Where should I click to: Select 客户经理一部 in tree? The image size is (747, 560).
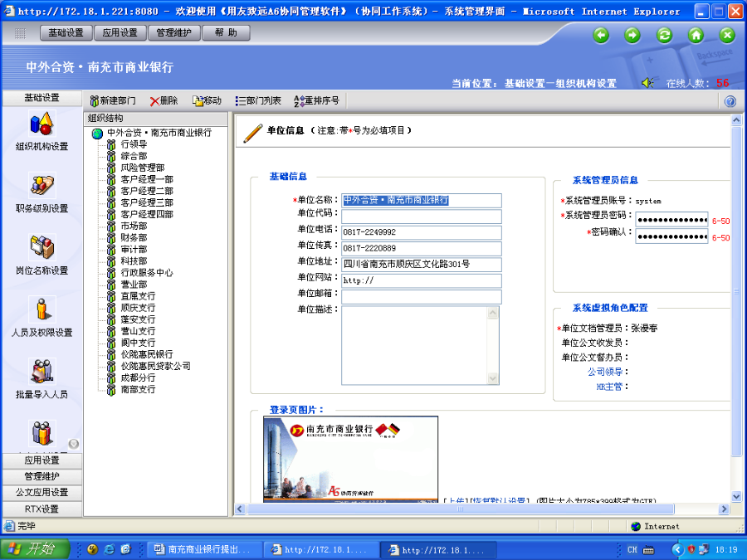[x=147, y=179]
